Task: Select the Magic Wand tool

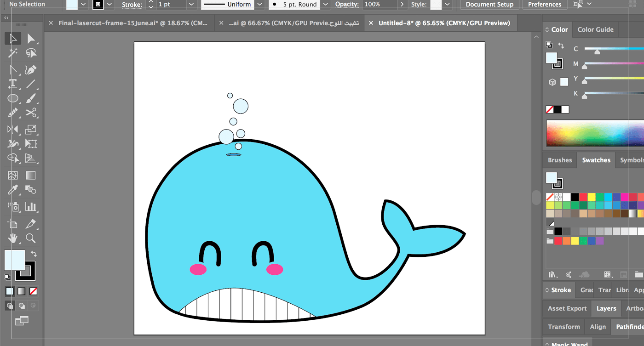Action: click(x=13, y=53)
